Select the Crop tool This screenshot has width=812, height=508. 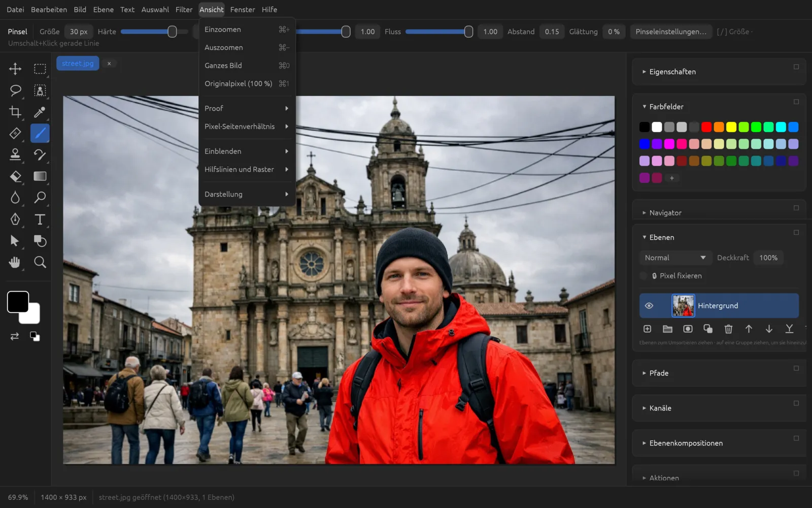15,112
